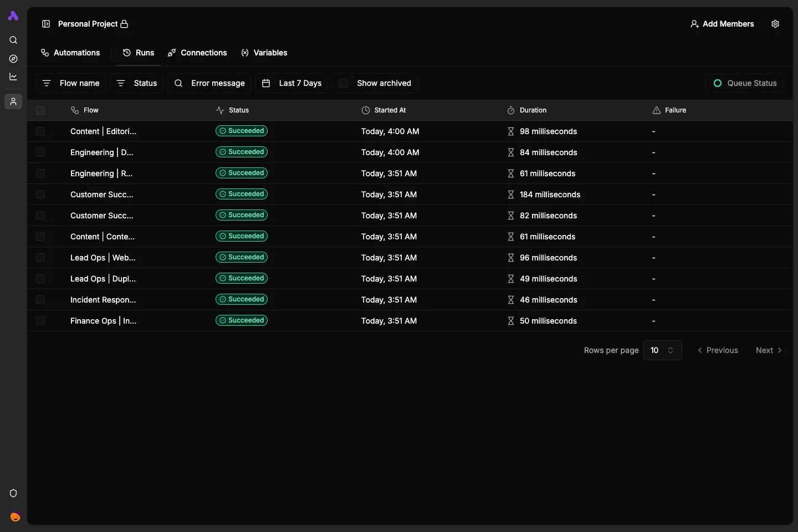
Task: Open the Last 7 Days date range picker
Action: (291, 83)
